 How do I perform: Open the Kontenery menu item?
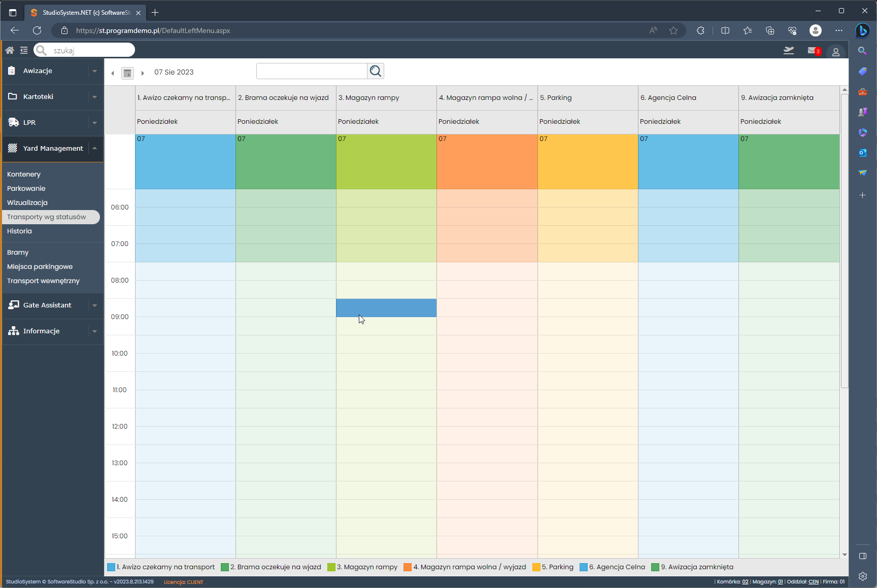click(24, 174)
